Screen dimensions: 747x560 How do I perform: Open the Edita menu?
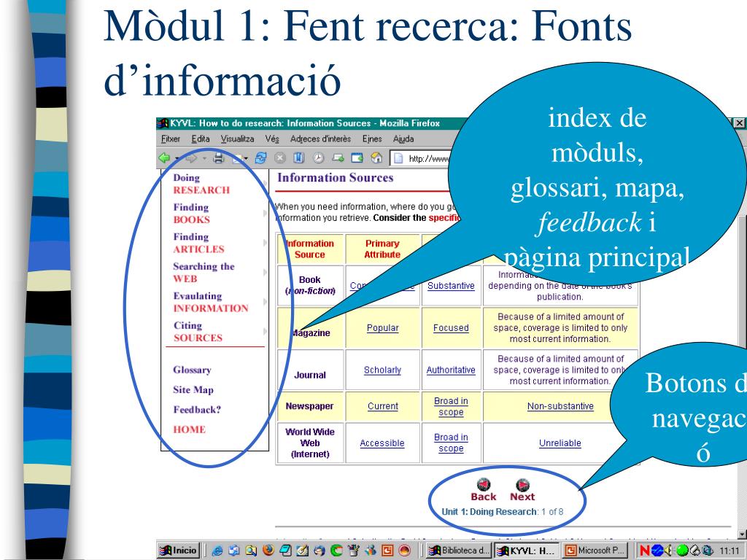[201, 139]
